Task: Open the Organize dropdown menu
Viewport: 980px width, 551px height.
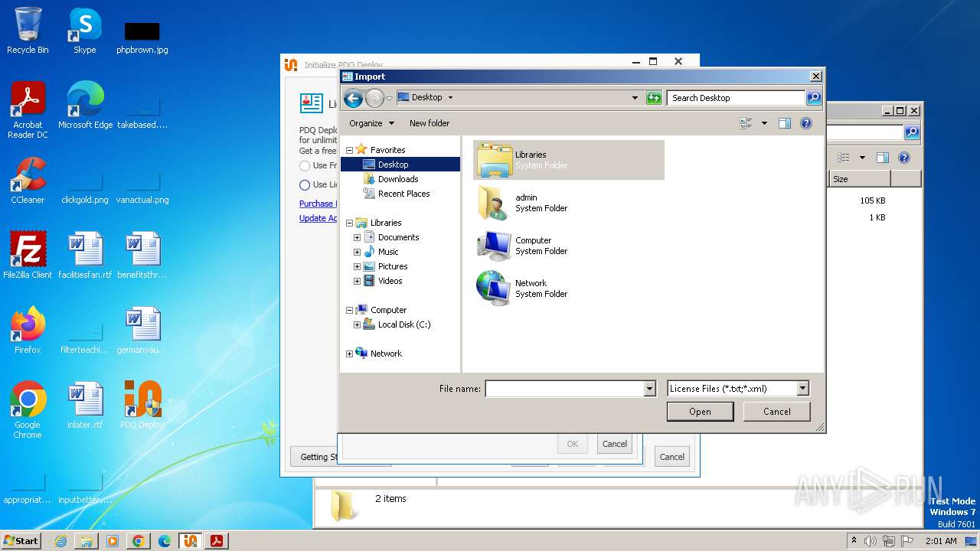Action: tap(371, 123)
